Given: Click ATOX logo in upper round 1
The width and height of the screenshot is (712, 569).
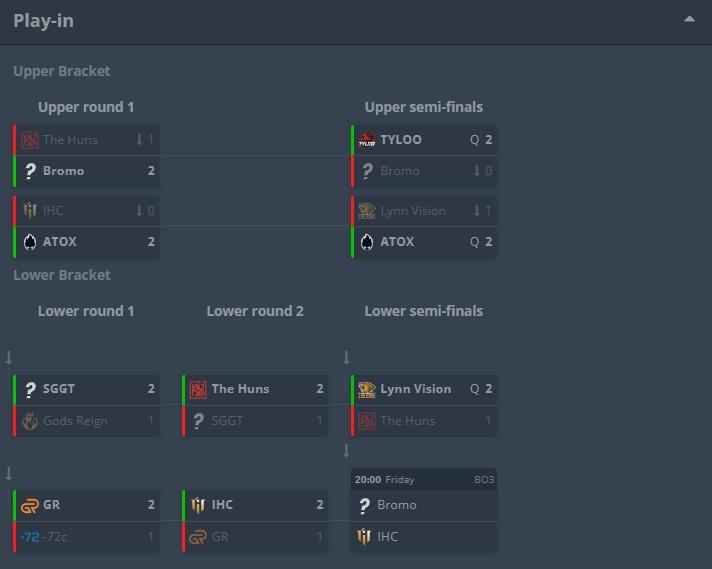Looking at the screenshot, I should pos(29,242).
